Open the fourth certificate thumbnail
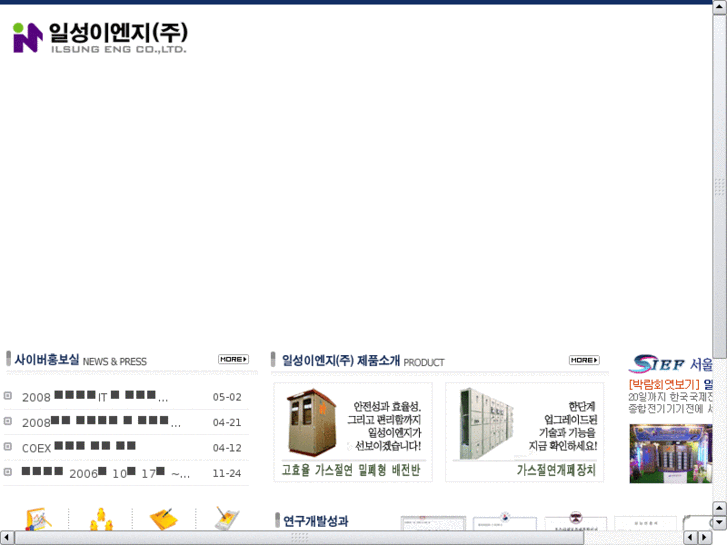This screenshot has height=545, width=727. [646, 523]
